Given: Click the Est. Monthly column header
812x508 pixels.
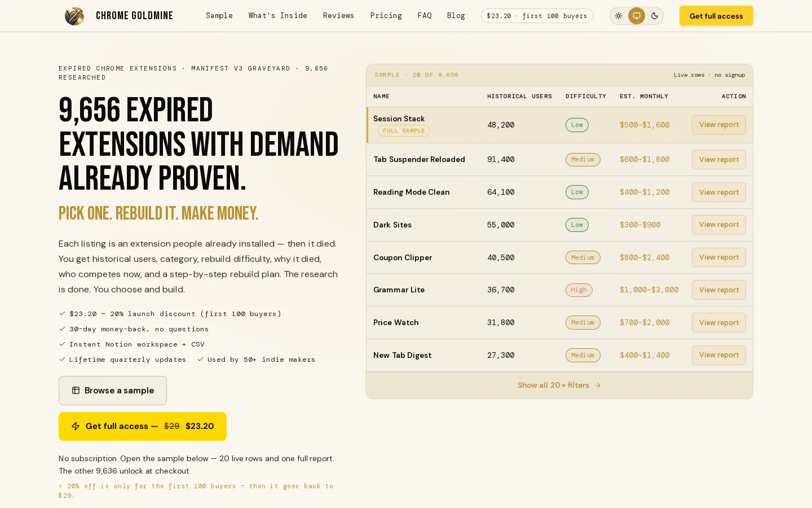Looking at the screenshot, I should (644, 97).
